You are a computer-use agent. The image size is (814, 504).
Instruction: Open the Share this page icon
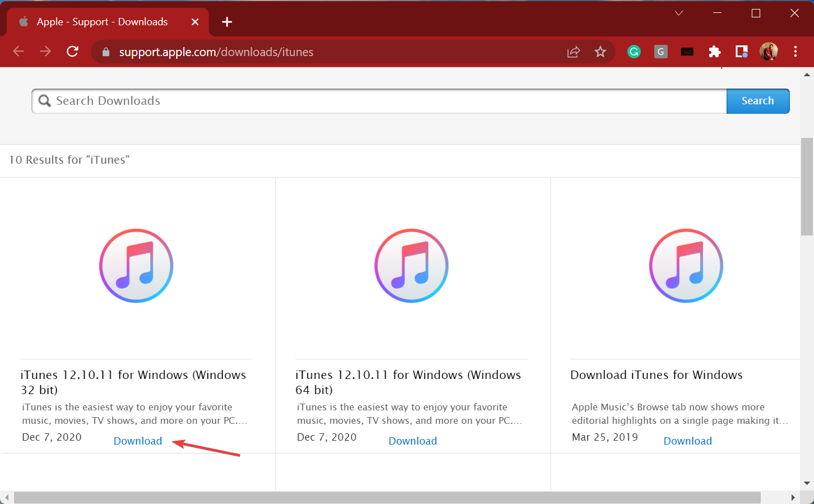click(573, 51)
